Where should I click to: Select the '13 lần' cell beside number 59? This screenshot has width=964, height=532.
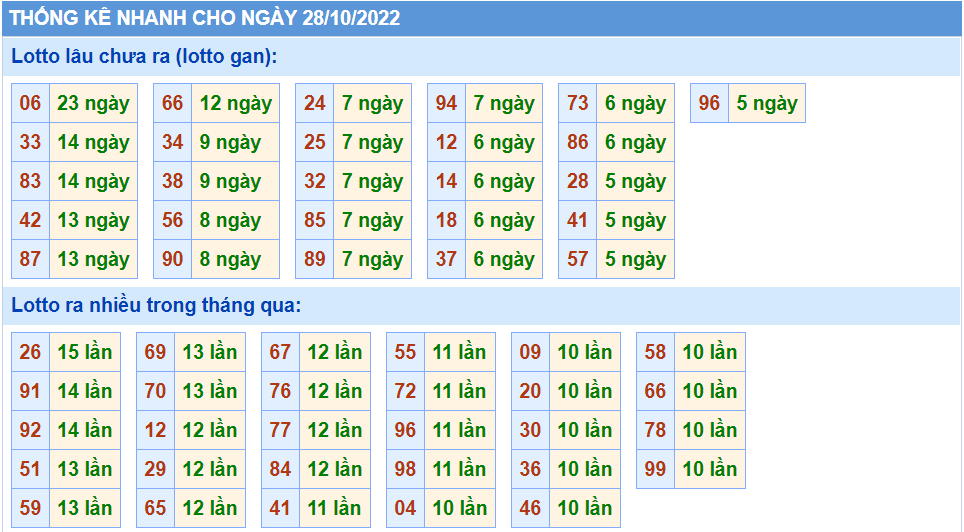85,508
